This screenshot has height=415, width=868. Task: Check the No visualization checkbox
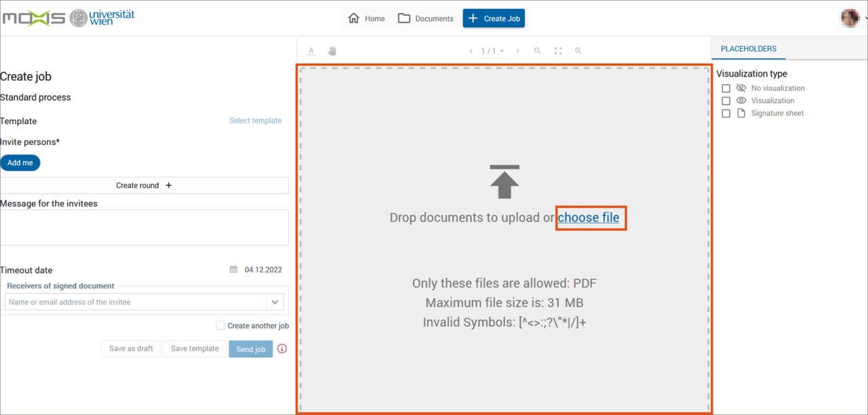pos(726,88)
